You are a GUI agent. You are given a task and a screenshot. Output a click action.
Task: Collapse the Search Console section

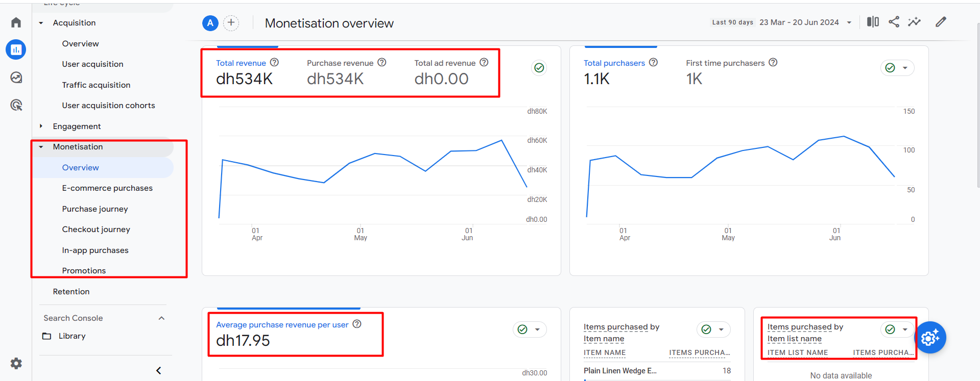[x=161, y=318]
